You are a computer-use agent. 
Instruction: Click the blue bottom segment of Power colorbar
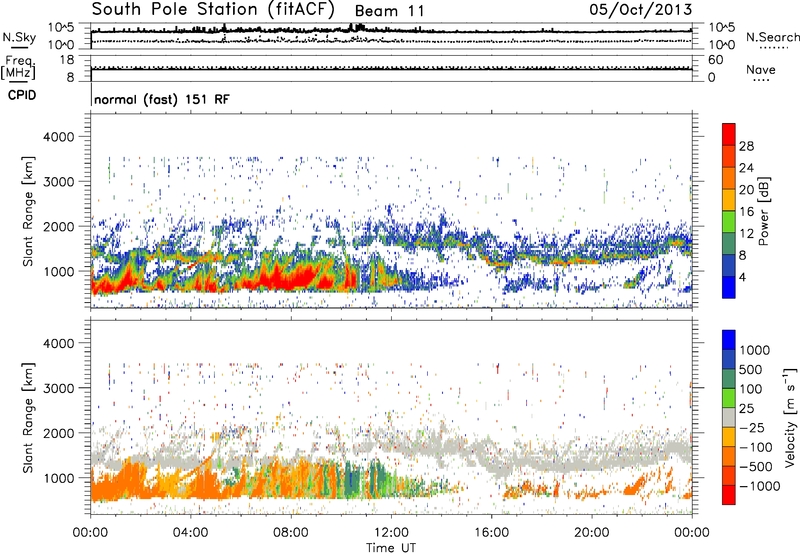729,288
